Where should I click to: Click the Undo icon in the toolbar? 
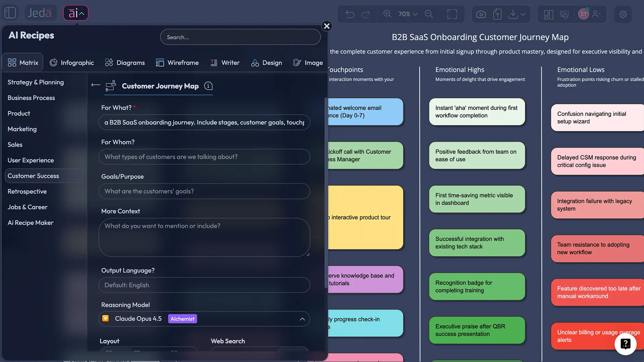tap(350, 14)
